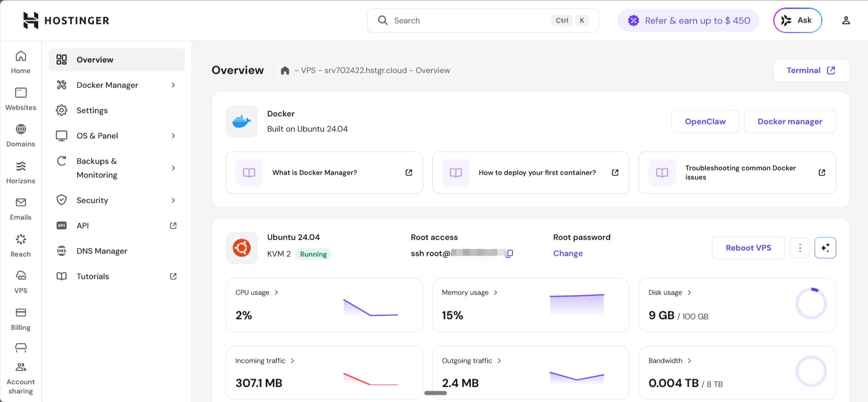
Task: Open the API menu item
Action: click(x=117, y=225)
